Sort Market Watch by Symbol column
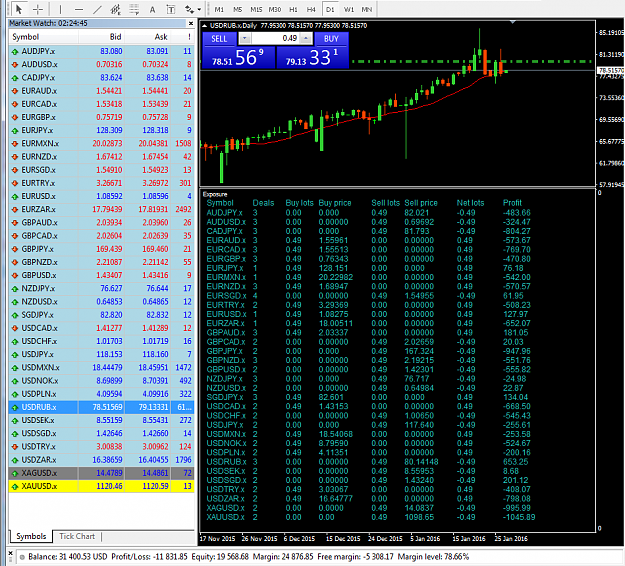The height and width of the screenshot is (566, 625). click(43, 37)
